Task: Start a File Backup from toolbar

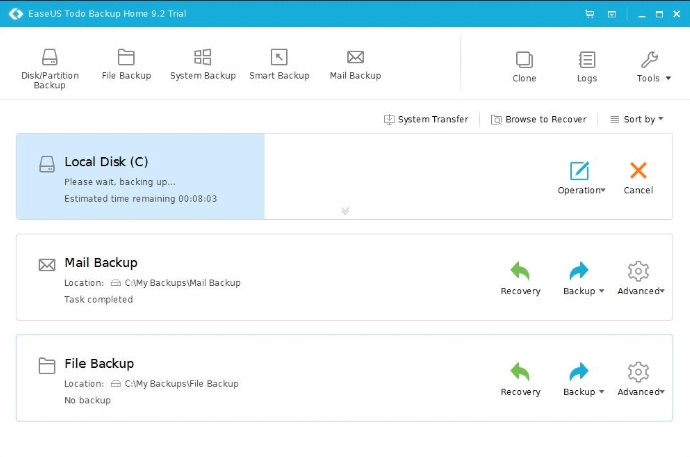Action: tap(126, 64)
